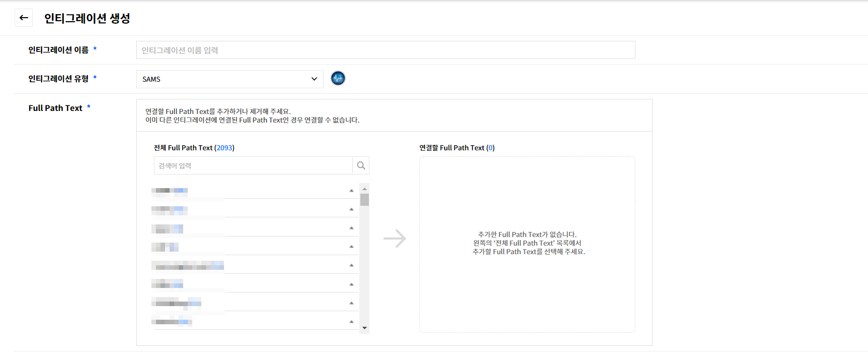Screen dimensions: 868x353
Task: Click the 2093 count link
Action: pos(225,148)
